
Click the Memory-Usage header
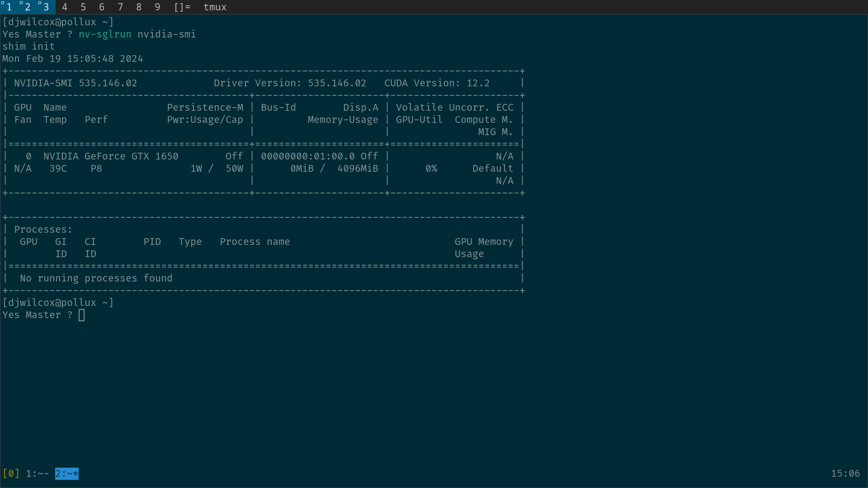(343, 120)
